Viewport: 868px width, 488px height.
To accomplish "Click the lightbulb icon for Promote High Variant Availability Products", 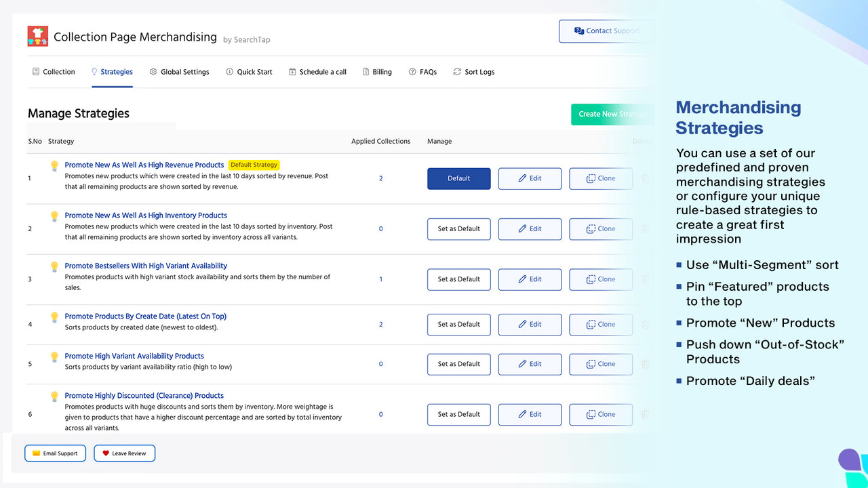I will pyautogui.click(x=55, y=357).
